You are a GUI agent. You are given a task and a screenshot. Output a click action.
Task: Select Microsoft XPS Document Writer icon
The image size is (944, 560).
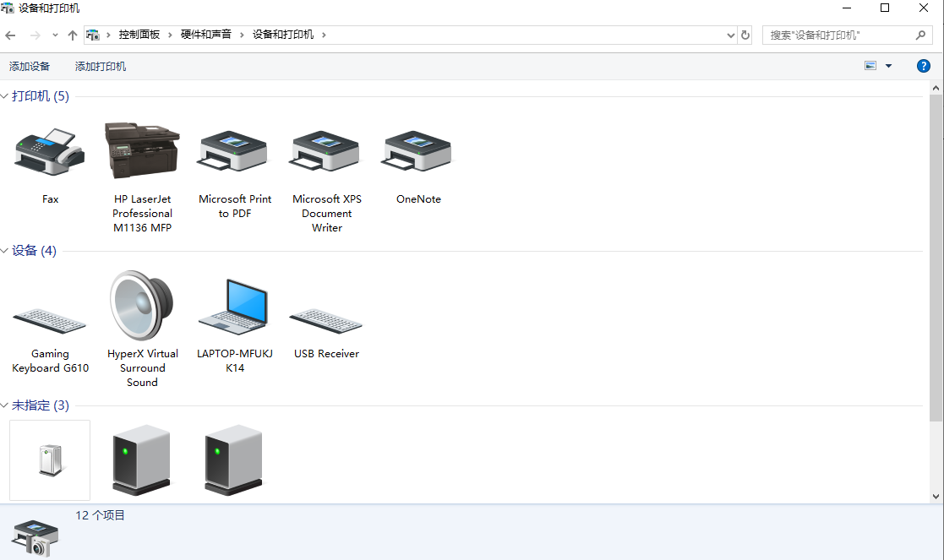click(327, 152)
